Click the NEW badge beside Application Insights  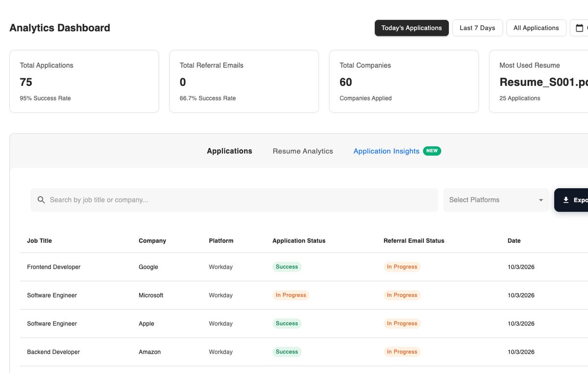(432, 151)
